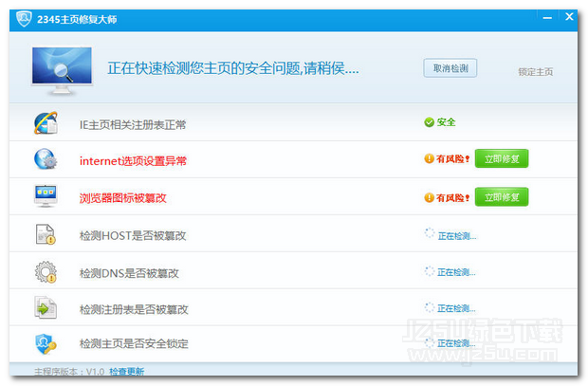588x386 pixels.
Task: Select the 检测注册表是否被篡改 text
Action: [134, 309]
